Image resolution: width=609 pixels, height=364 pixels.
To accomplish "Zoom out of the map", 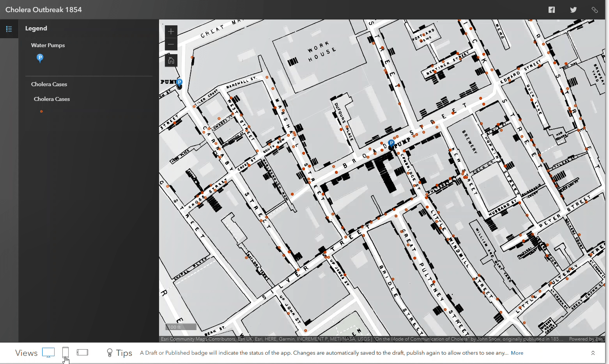I will point(171,44).
